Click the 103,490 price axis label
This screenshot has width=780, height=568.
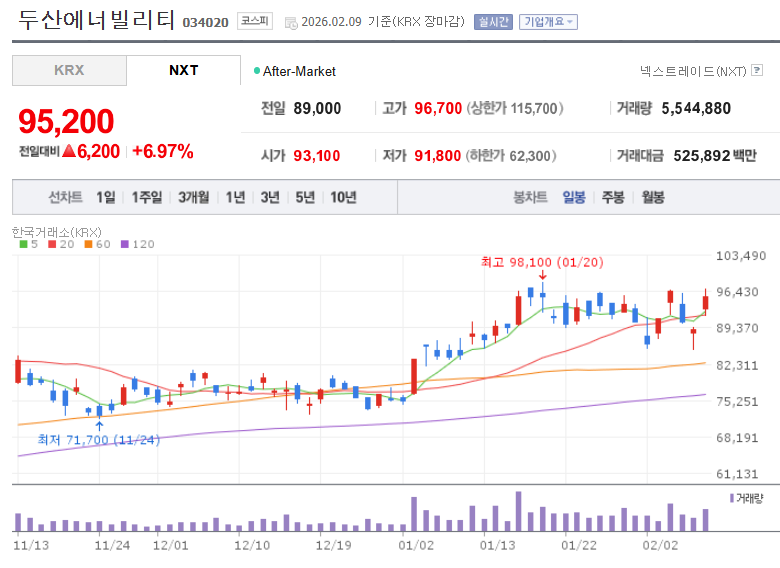(741, 256)
